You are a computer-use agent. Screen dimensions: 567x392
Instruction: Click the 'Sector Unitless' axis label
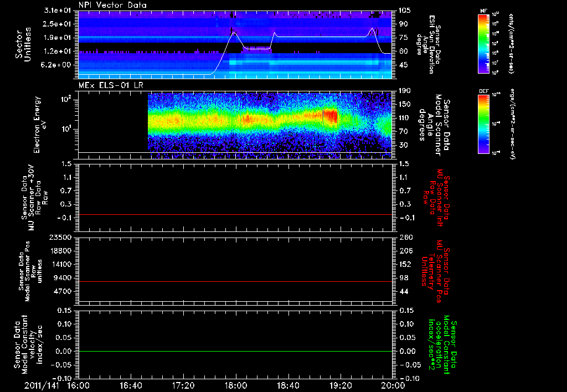23,44
